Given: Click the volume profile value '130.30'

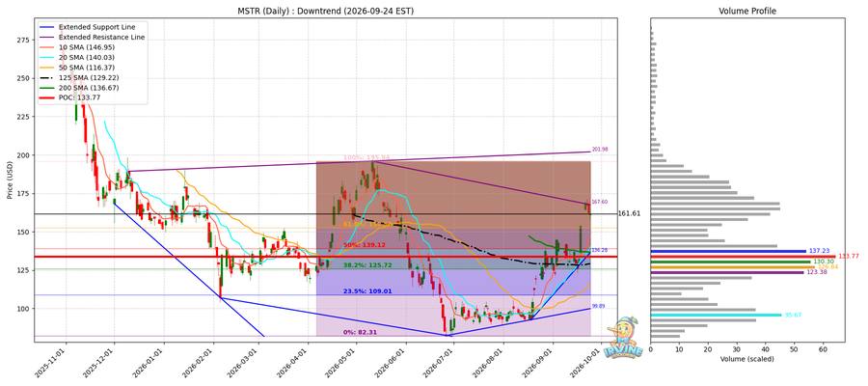Looking at the screenshot, I should click(823, 262).
